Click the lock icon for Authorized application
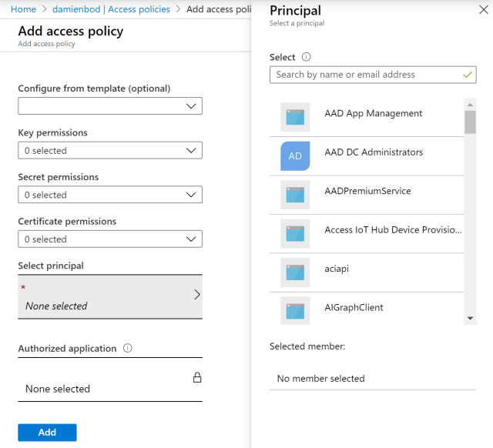This screenshot has height=448, width=493. pos(197,377)
